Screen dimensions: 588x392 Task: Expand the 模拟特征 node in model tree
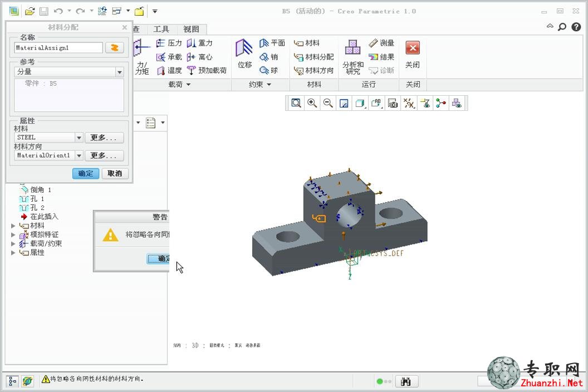pos(13,235)
